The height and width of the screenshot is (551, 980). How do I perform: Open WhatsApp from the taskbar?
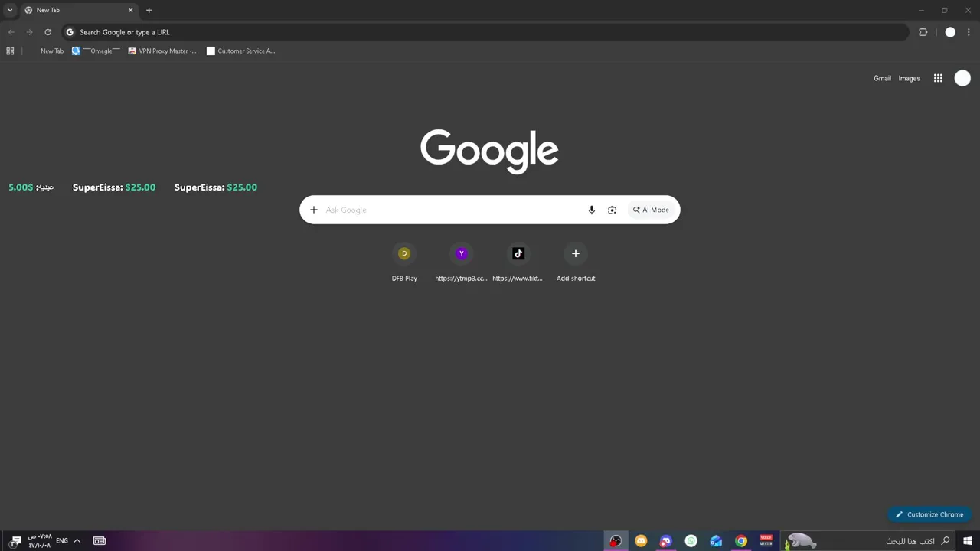point(691,541)
